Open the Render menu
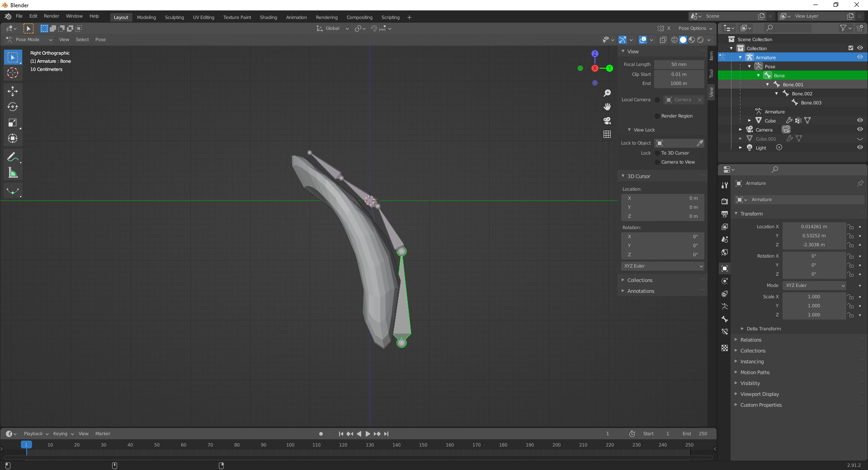Viewport: 868px width, 470px height. pyautogui.click(x=51, y=16)
